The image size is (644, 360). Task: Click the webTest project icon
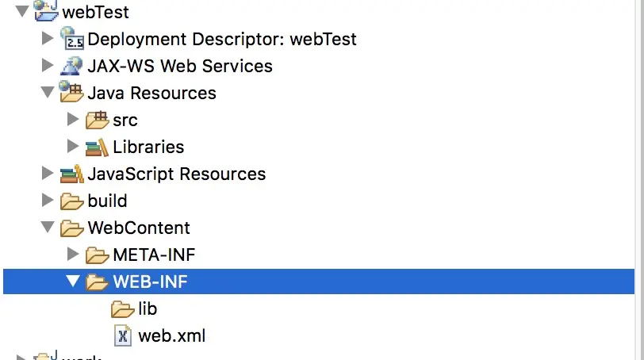45,11
